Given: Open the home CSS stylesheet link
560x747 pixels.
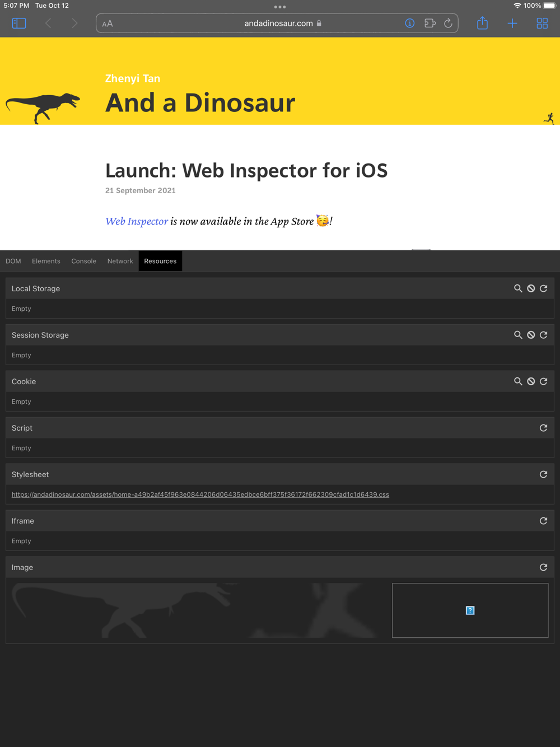Looking at the screenshot, I should 200,494.
